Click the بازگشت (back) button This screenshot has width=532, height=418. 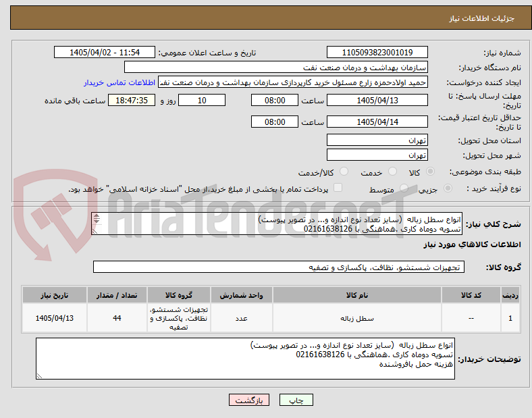tap(249, 400)
